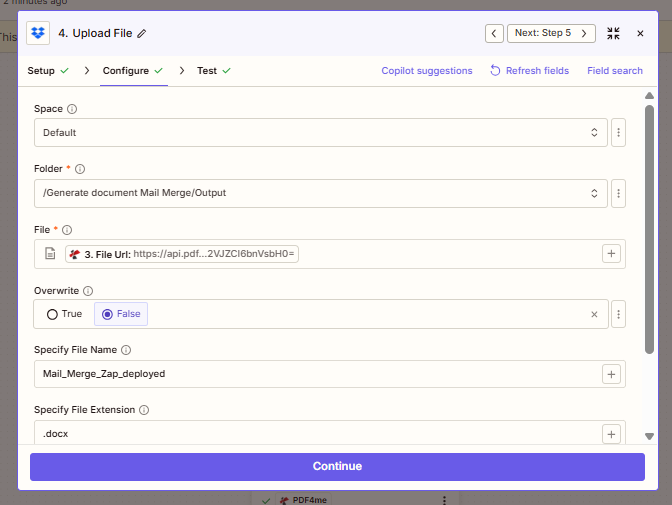Screen dimensions: 672x505
Task: Click the Dropbox app icon in header
Action: click(38, 34)
